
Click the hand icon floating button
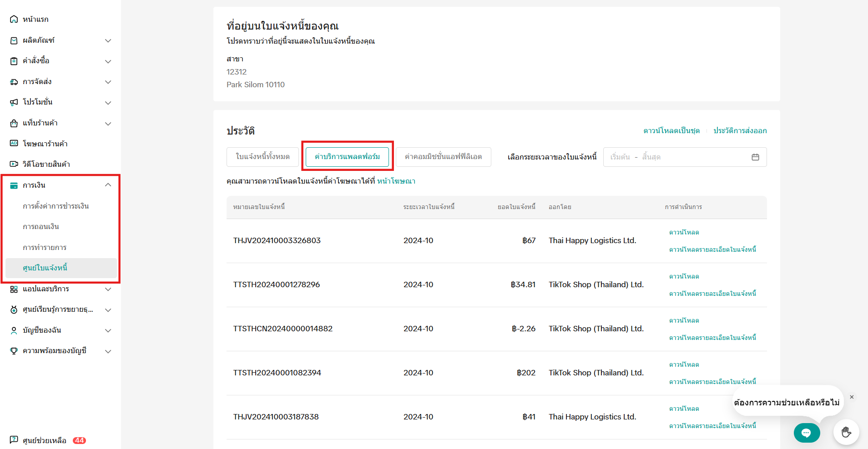[x=846, y=432]
